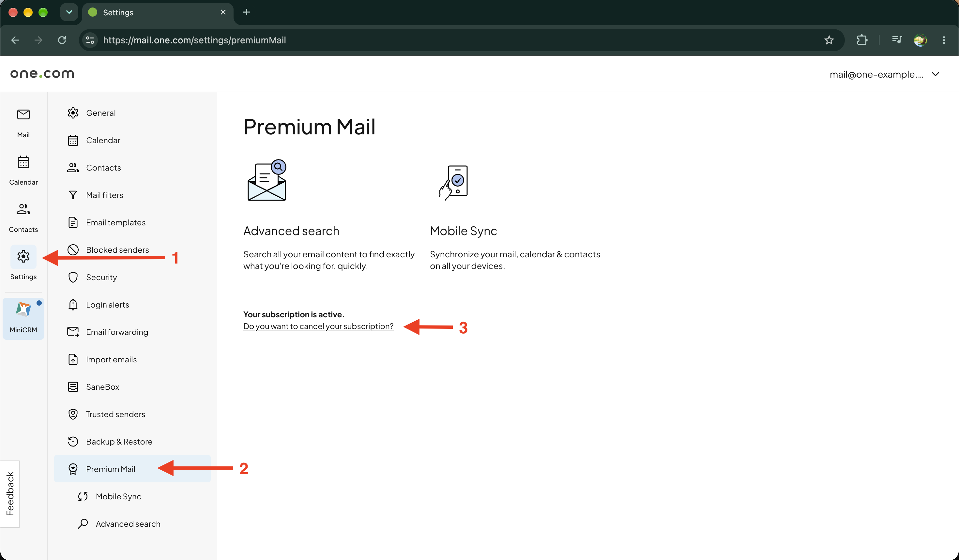The image size is (959, 560).
Task: Open Calendar settings in the settings list
Action: (132, 140)
